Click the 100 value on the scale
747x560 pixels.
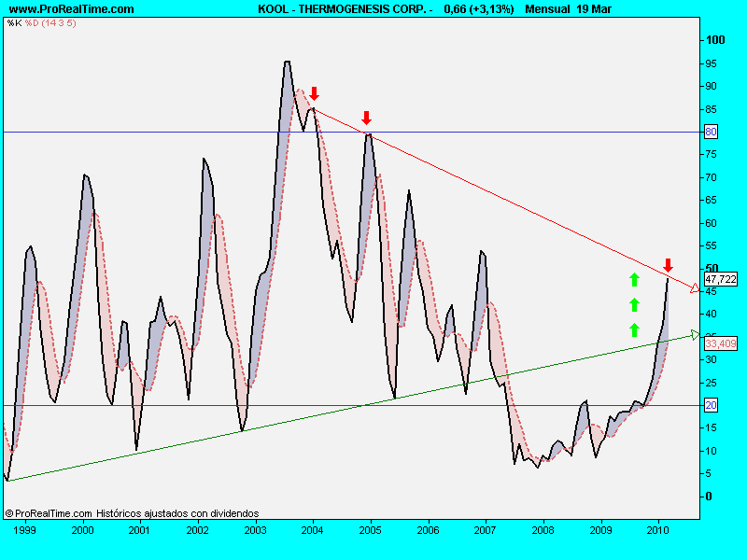coord(715,40)
